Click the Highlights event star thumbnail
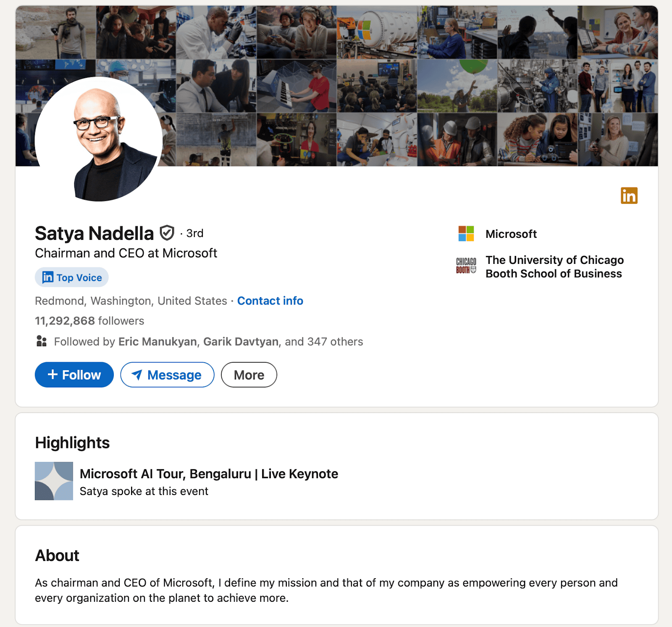 [x=54, y=481]
